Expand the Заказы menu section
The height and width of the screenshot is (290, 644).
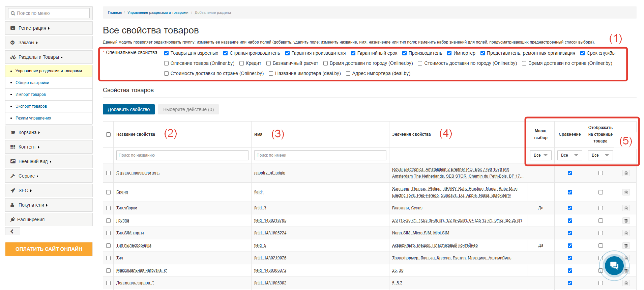49,43
